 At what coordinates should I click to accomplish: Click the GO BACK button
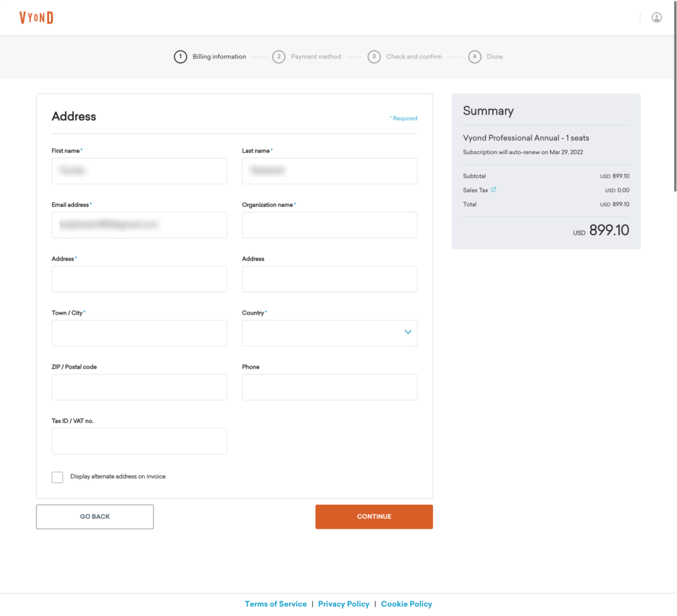click(95, 517)
